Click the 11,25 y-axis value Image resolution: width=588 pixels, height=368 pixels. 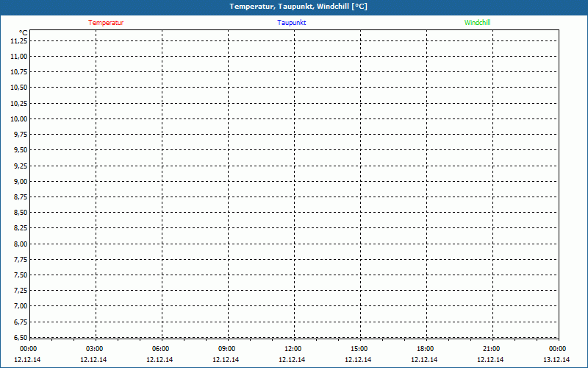click(19, 41)
